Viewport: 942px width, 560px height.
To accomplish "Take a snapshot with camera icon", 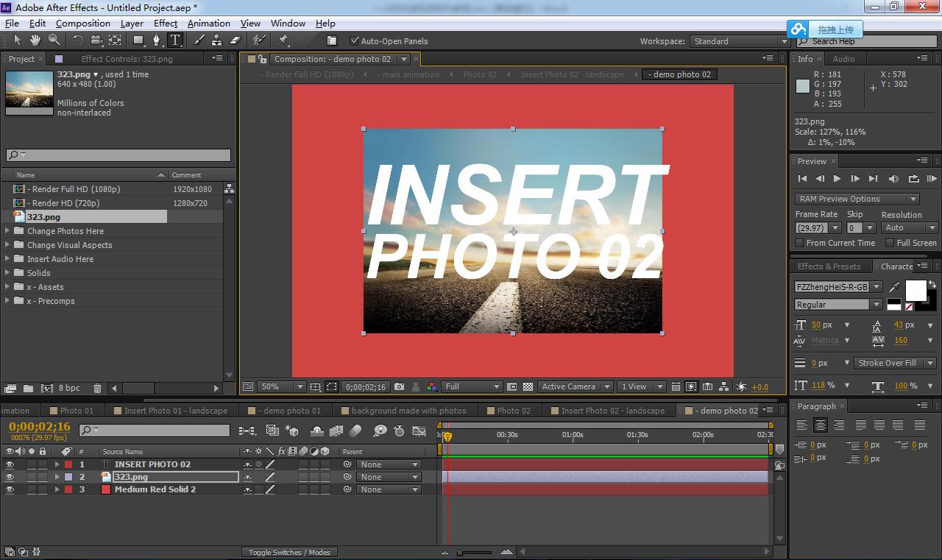I will [399, 386].
